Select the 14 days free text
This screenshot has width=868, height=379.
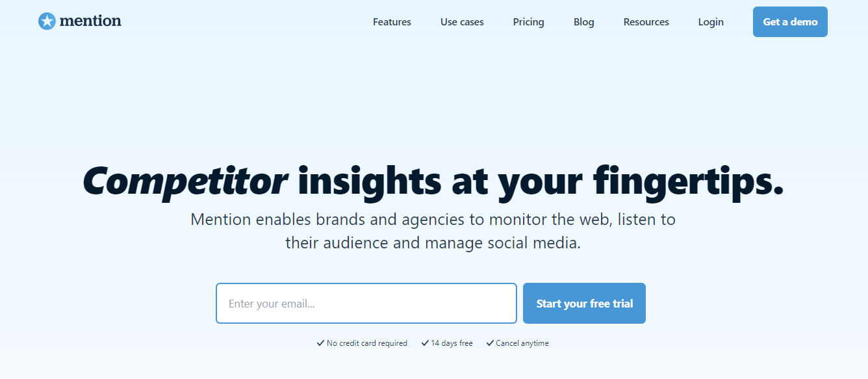(452, 343)
